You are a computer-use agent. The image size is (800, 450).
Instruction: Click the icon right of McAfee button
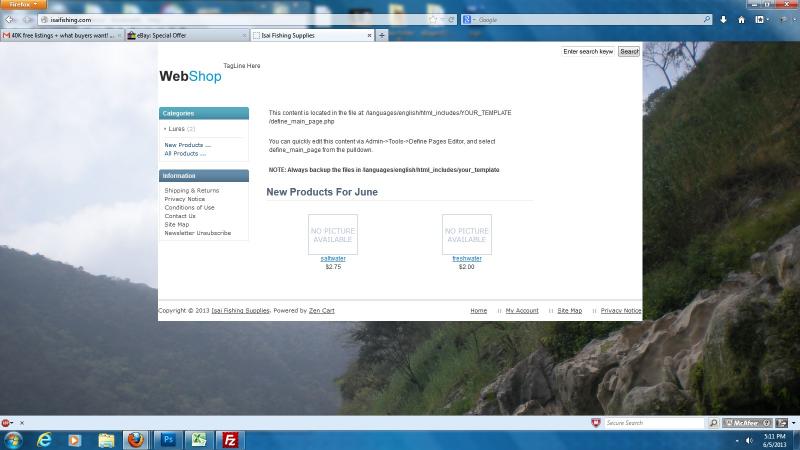point(782,423)
